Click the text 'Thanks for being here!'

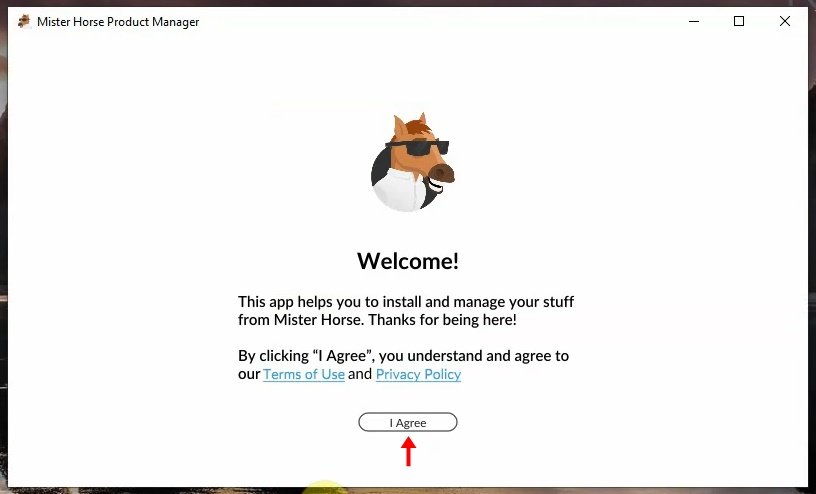[x=443, y=320]
